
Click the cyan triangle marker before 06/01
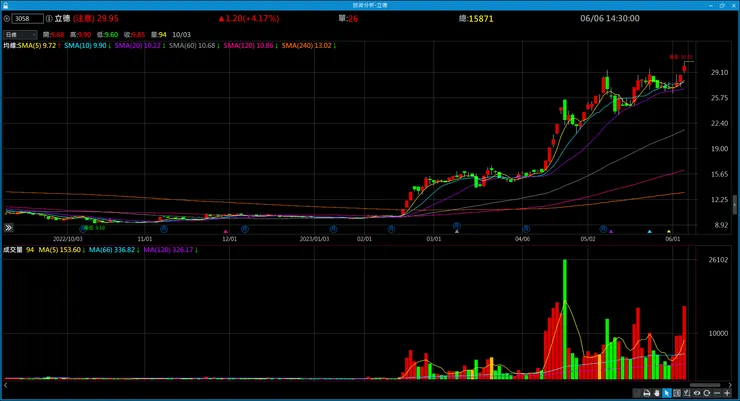(x=649, y=232)
